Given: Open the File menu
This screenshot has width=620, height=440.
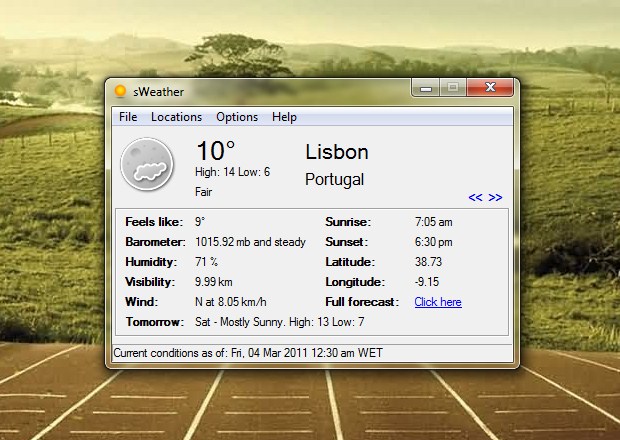Looking at the screenshot, I should click(x=128, y=117).
